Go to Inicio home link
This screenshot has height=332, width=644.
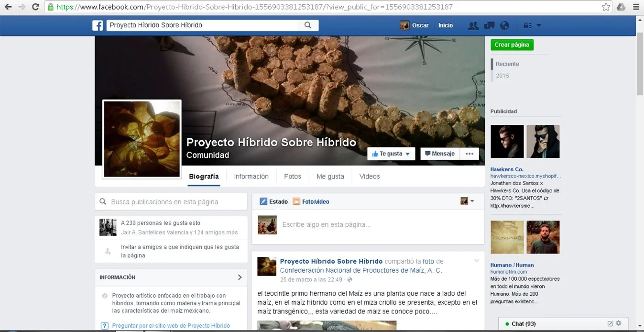pyautogui.click(x=446, y=25)
